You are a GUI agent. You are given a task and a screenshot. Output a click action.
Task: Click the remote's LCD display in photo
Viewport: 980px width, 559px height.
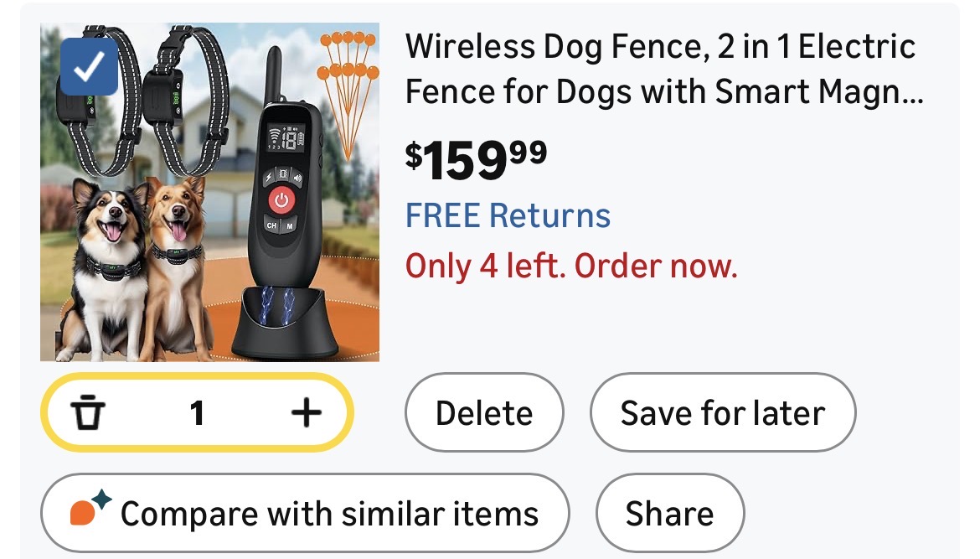pos(286,137)
